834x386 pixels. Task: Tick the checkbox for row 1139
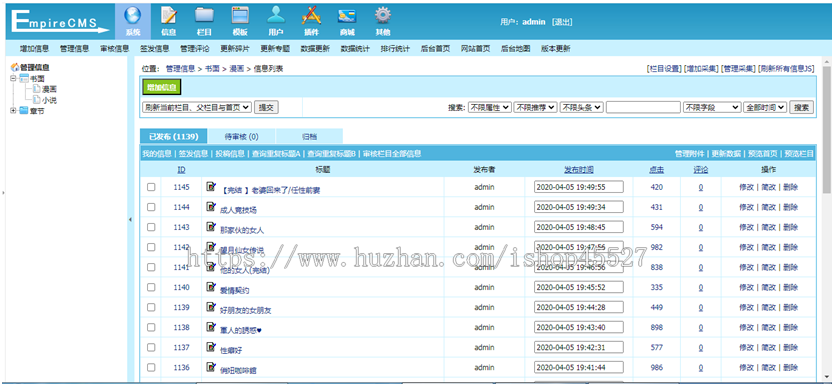point(151,307)
